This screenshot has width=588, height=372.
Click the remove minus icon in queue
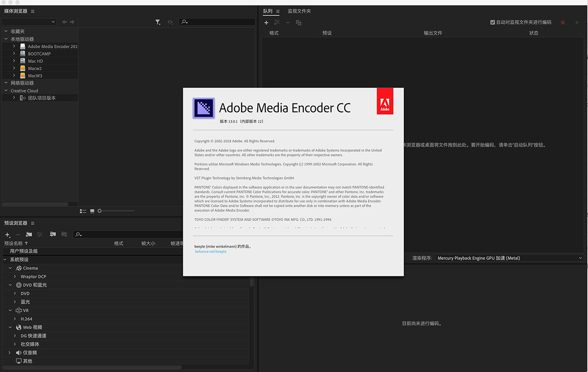[288, 23]
